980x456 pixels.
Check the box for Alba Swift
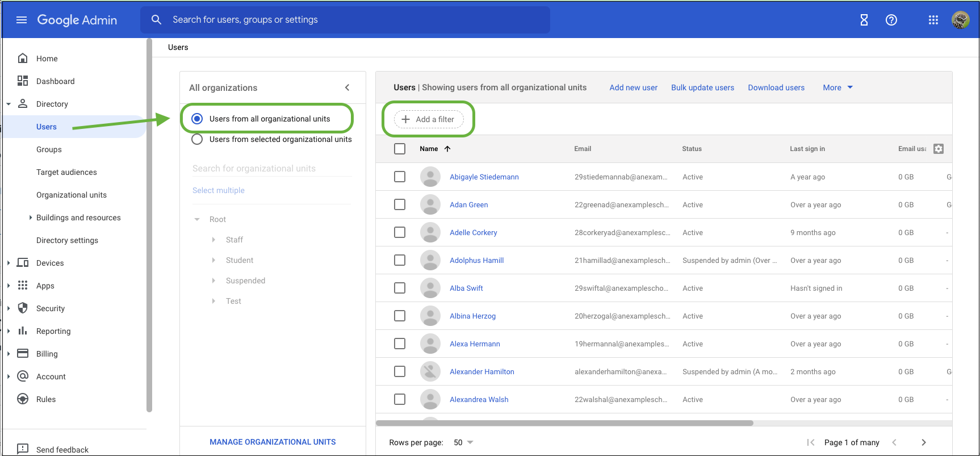400,288
